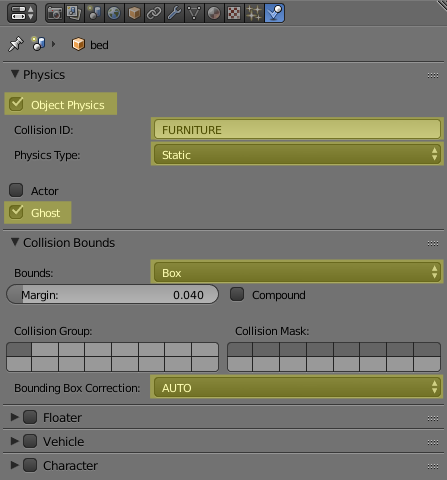This screenshot has height=480, width=447.
Task: Disable the Ghost checkbox
Action: [x=16, y=212]
